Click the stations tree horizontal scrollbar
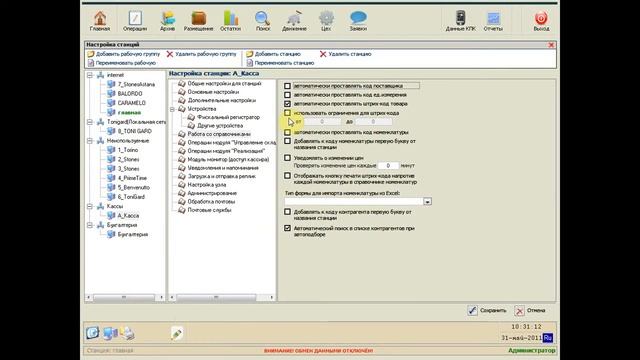This screenshot has width=640, height=360. [125, 298]
